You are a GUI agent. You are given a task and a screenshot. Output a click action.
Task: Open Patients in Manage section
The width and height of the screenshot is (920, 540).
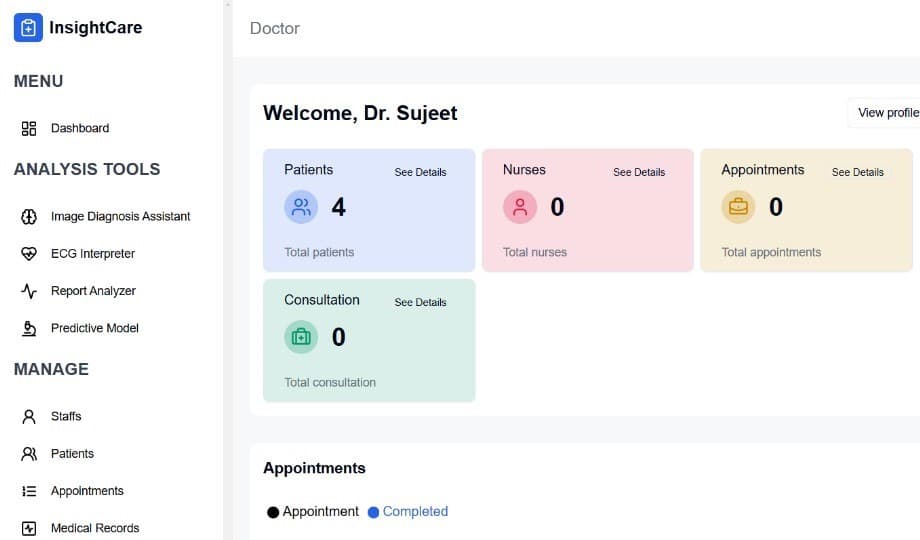(x=72, y=454)
